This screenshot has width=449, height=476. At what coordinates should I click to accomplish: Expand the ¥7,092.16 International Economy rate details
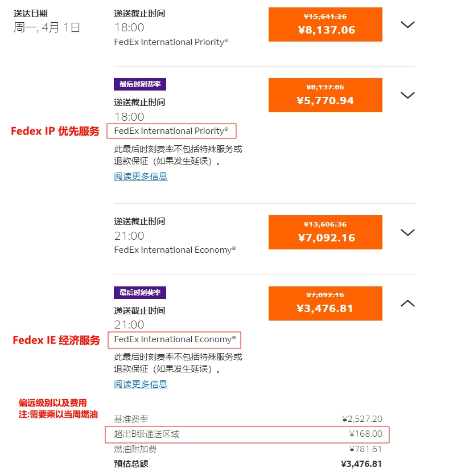[407, 232]
